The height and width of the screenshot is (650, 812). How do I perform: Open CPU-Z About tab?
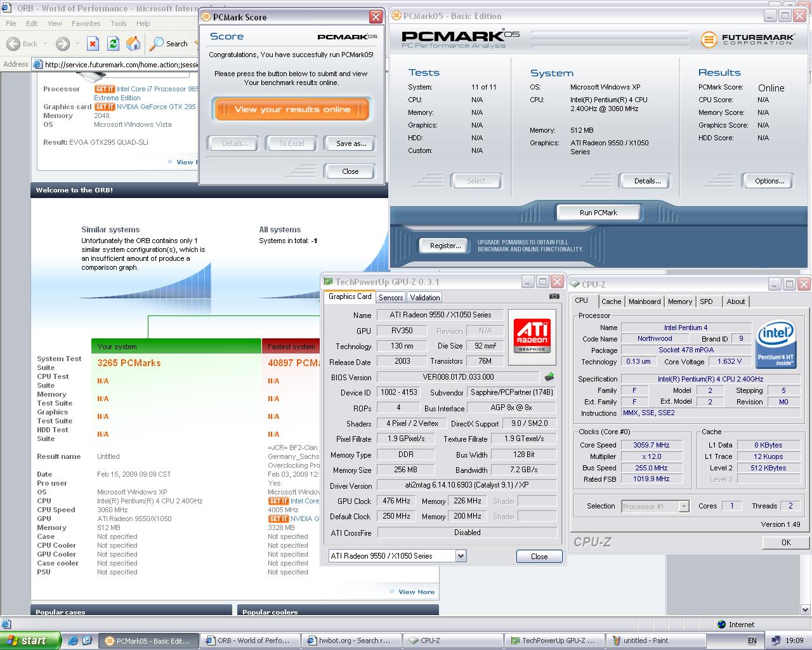pos(736,302)
